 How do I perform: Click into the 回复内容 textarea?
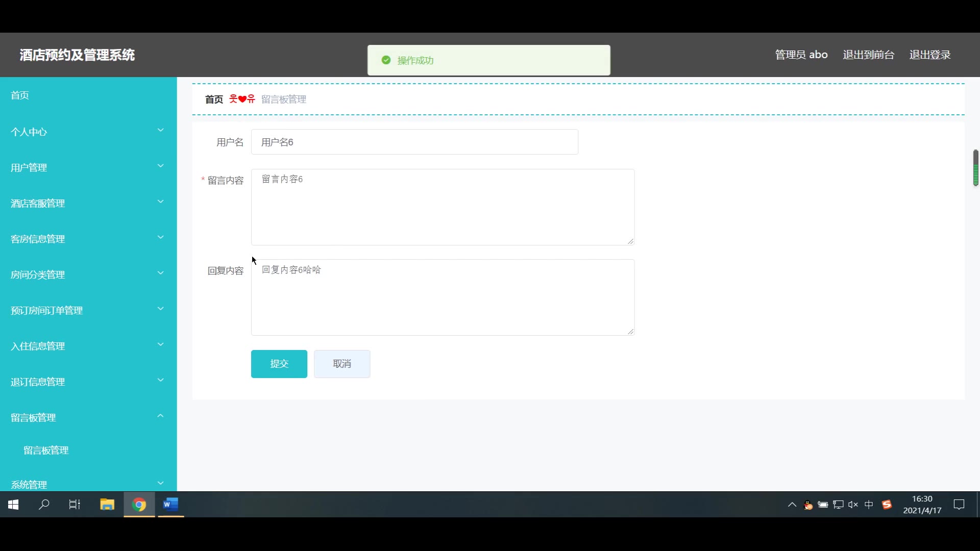point(443,297)
